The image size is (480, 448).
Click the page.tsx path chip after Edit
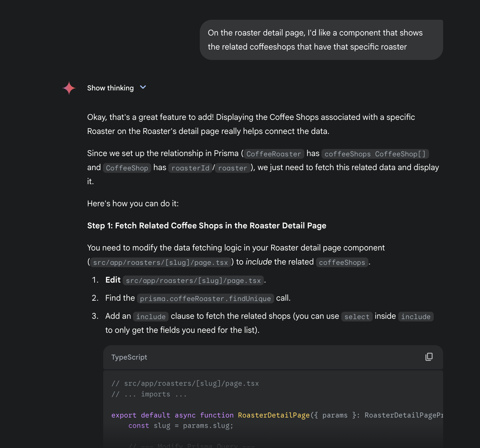pyautogui.click(x=193, y=281)
